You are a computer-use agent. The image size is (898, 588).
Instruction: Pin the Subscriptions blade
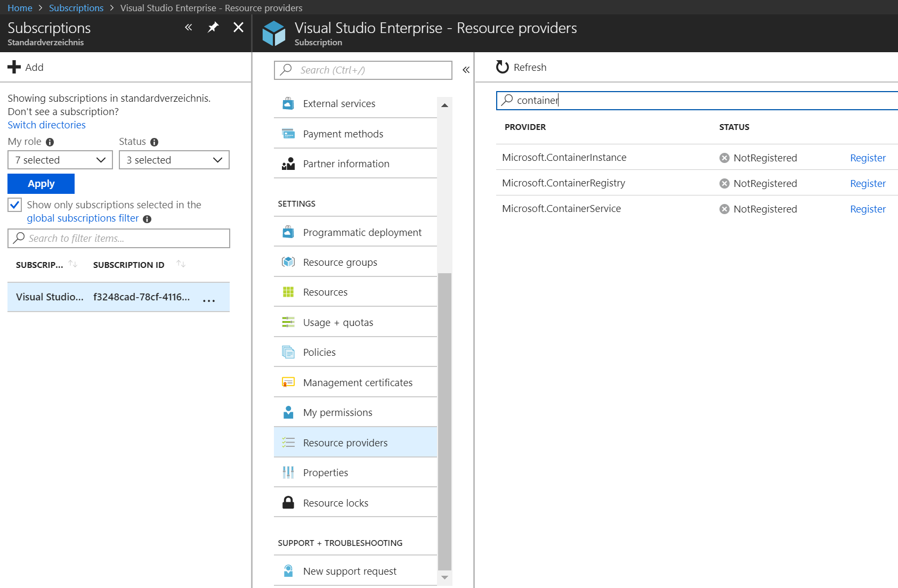click(213, 27)
